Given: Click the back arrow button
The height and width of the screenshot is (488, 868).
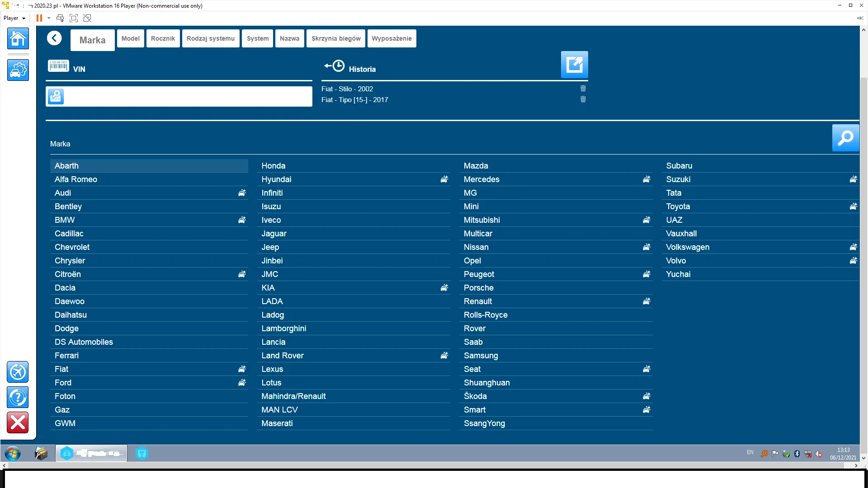Looking at the screenshot, I should click(x=54, y=38).
